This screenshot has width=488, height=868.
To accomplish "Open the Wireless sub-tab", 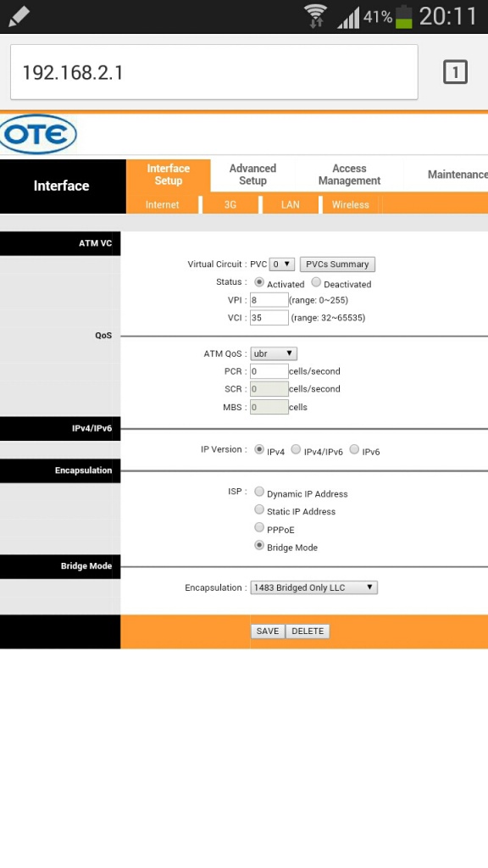I will (x=350, y=204).
